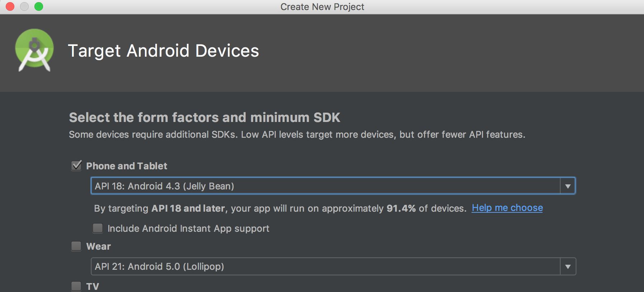This screenshot has height=292, width=644.
Task: Click the TV label text
Action: [x=93, y=286]
